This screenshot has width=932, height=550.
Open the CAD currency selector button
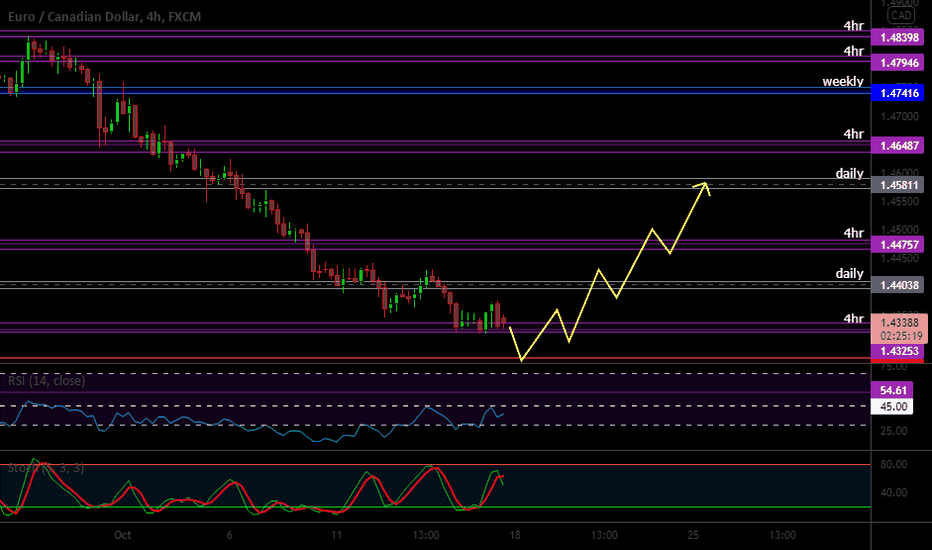click(x=901, y=15)
